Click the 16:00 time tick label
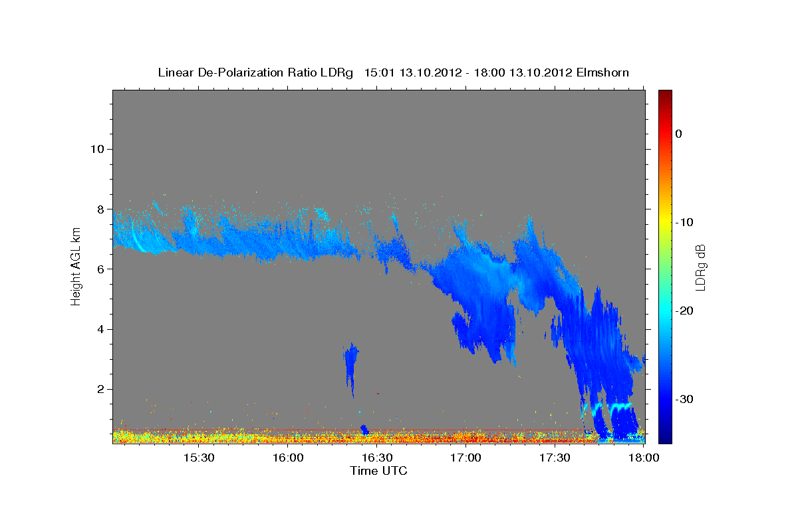The width and height of the screenshot is (798, 532). [x=287, y=458]
